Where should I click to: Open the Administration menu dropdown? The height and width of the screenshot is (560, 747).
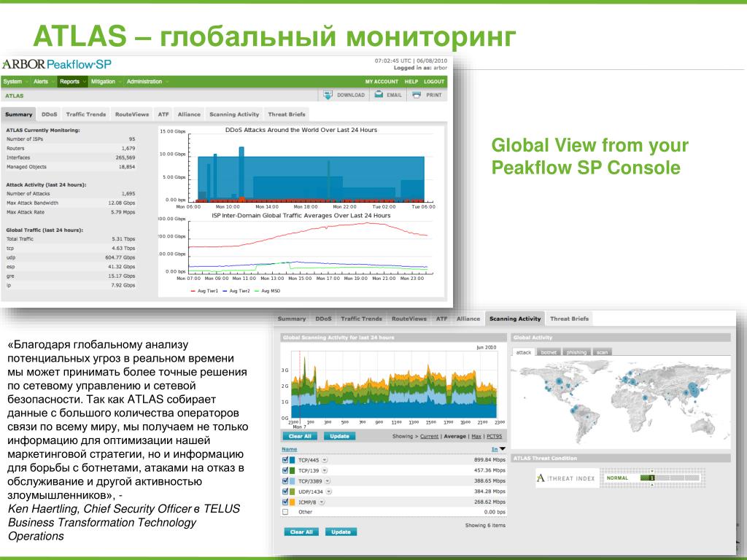(x=147, y=82)
